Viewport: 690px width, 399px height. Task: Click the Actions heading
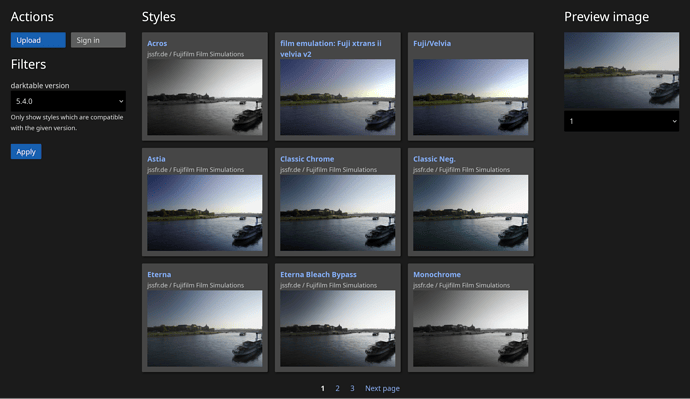point(32,17)
